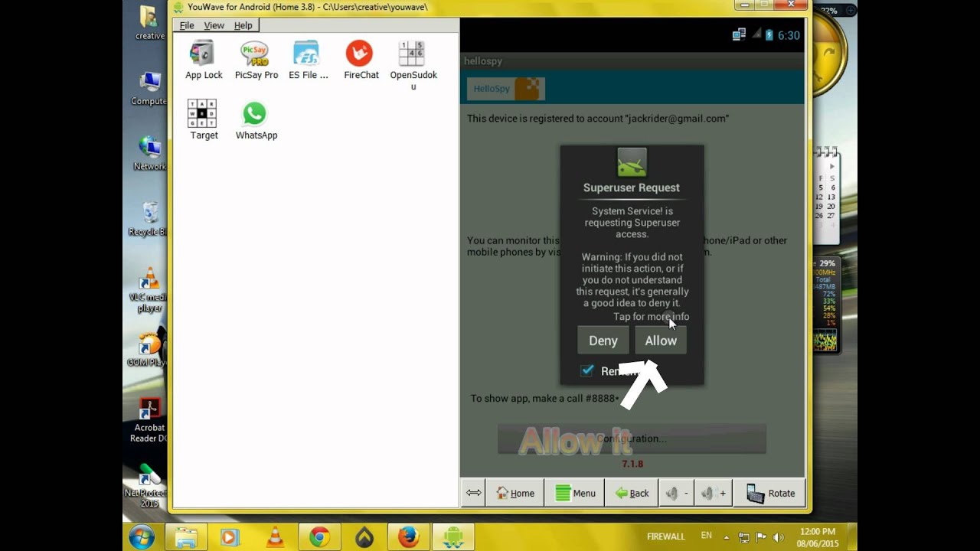Click the Configuration button in hellospy app
The width and height of the screenshot is (980, 551).
(632, 439)
